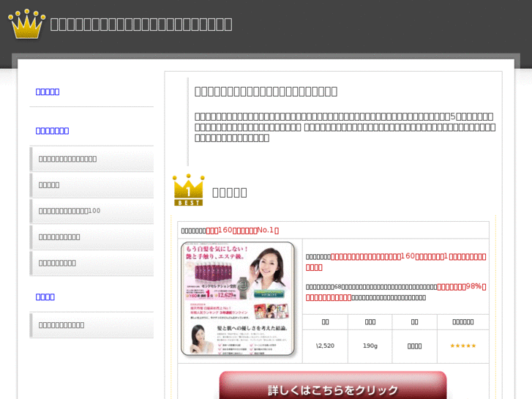
Task: Click the "190g" table cell
Action: point(370,346)
